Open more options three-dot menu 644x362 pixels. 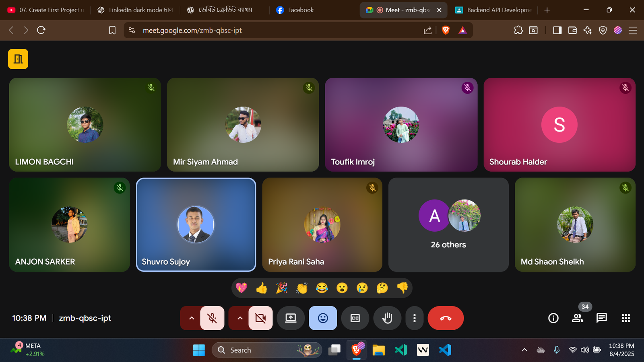coord(414,318)
